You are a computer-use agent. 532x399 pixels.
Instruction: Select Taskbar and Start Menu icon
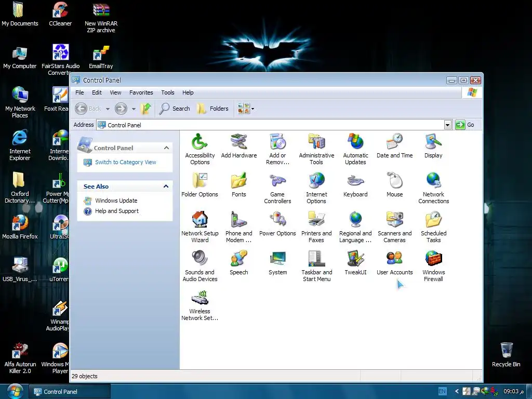(316, 265)
